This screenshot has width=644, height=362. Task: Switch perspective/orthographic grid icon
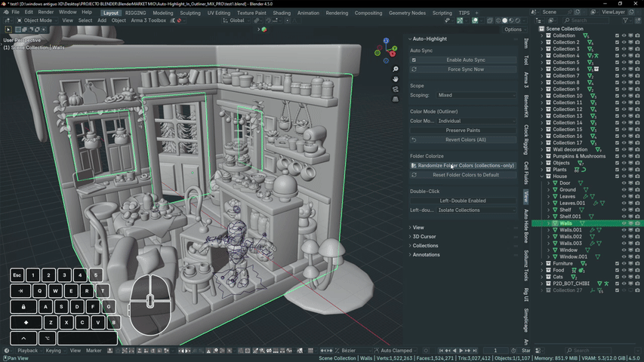coord(395,99)
